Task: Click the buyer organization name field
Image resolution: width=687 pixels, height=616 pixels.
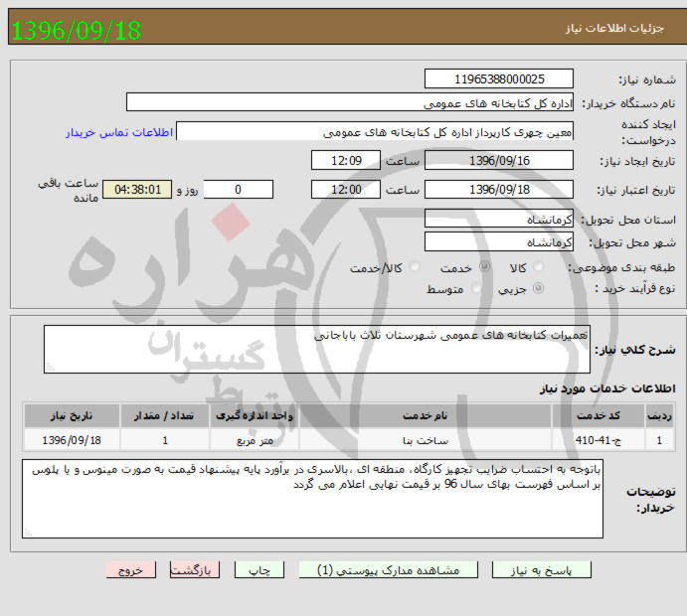Action: (x=350, y=102)
